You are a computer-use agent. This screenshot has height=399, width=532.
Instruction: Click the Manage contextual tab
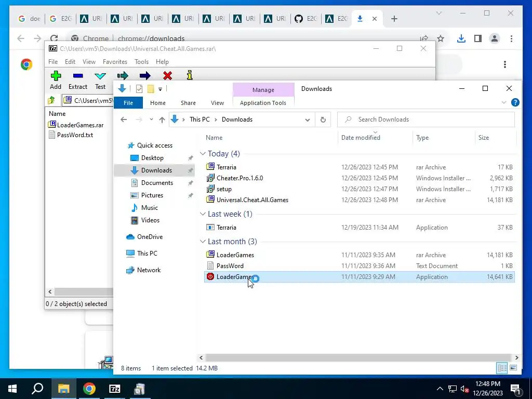coord(263,90)
